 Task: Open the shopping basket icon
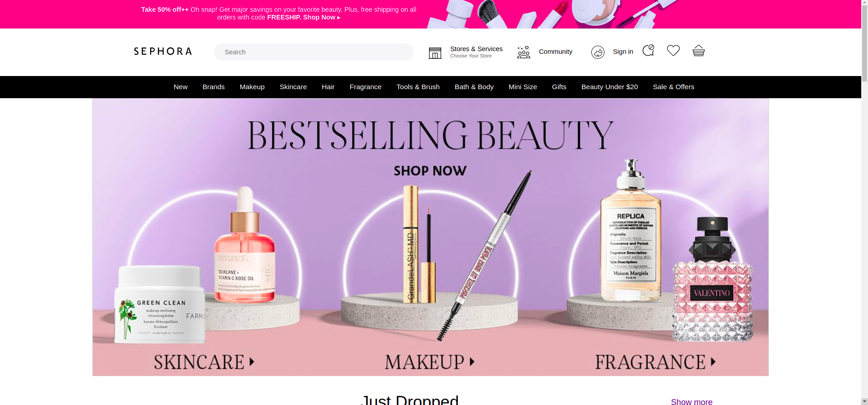[x=698, y=51]
